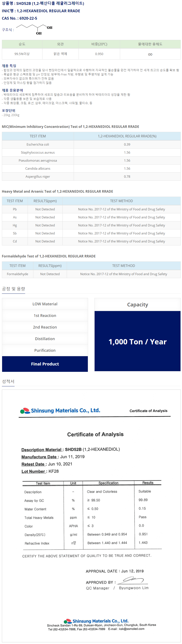
Task: Click the CAS No. 6920-22-5 line
Action: click(19, 18)
